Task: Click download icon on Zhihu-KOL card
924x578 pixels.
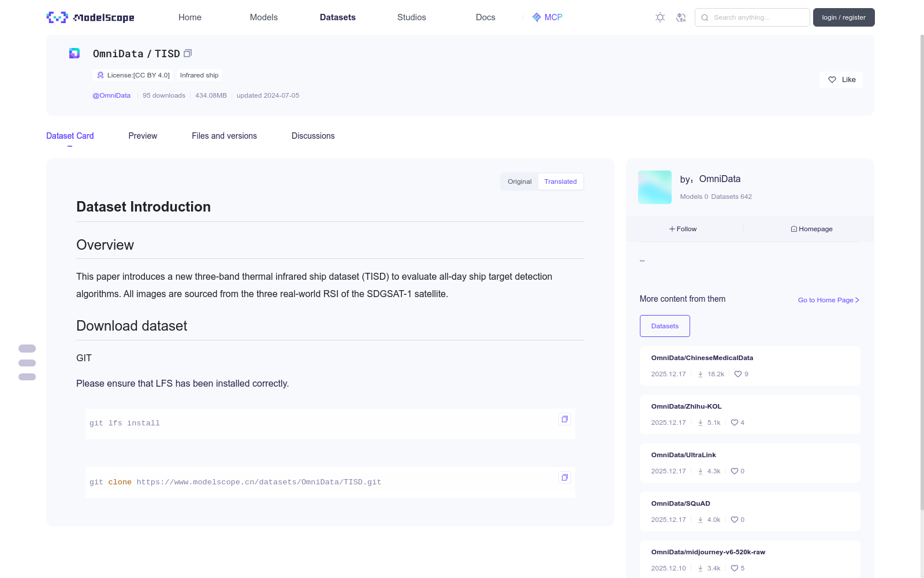Action: (x=701, y=423)
